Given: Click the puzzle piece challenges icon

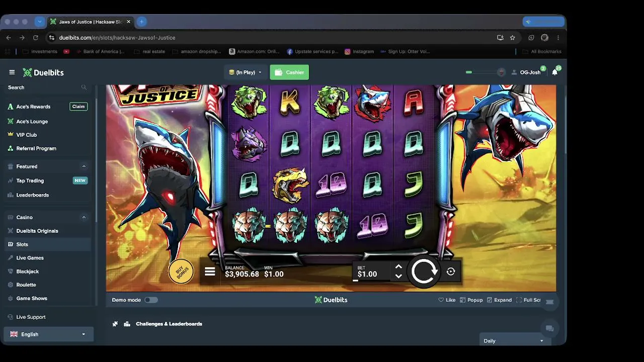Looking at the screenshot, I should (x=115, y=324).
